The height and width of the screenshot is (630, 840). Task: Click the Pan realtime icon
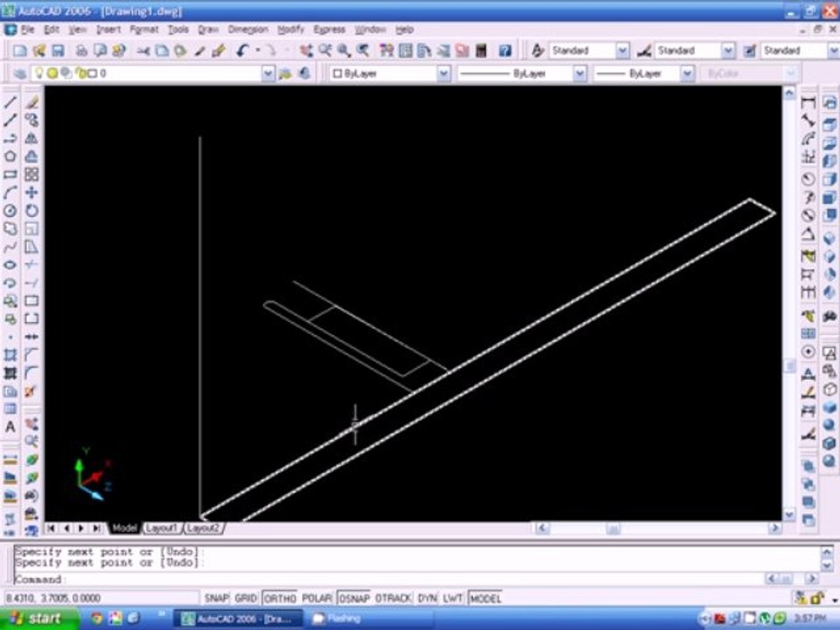coord(306,51)
